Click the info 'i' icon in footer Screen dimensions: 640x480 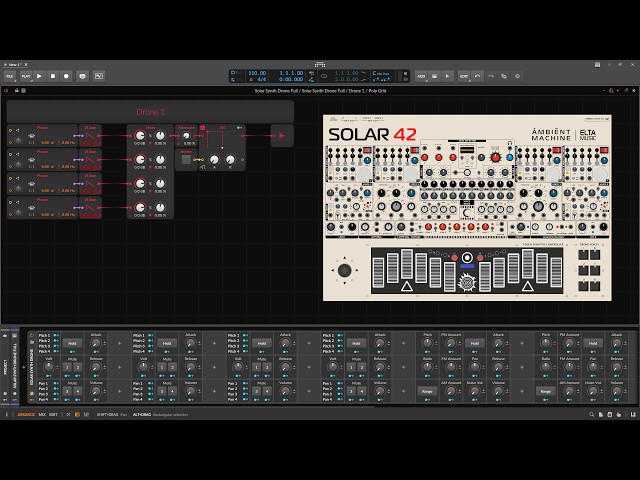click(7, 415)
